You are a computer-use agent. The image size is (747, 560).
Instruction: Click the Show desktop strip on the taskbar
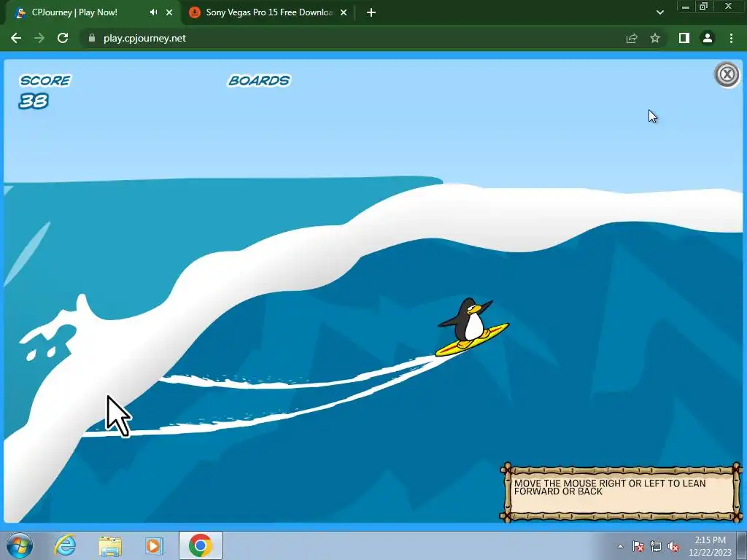point(742,545)
